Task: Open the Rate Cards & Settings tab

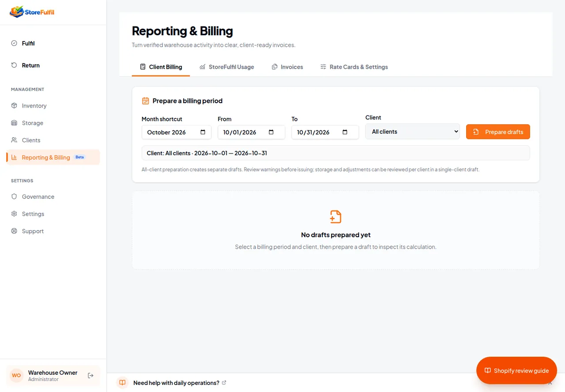Action: (354, 67)
